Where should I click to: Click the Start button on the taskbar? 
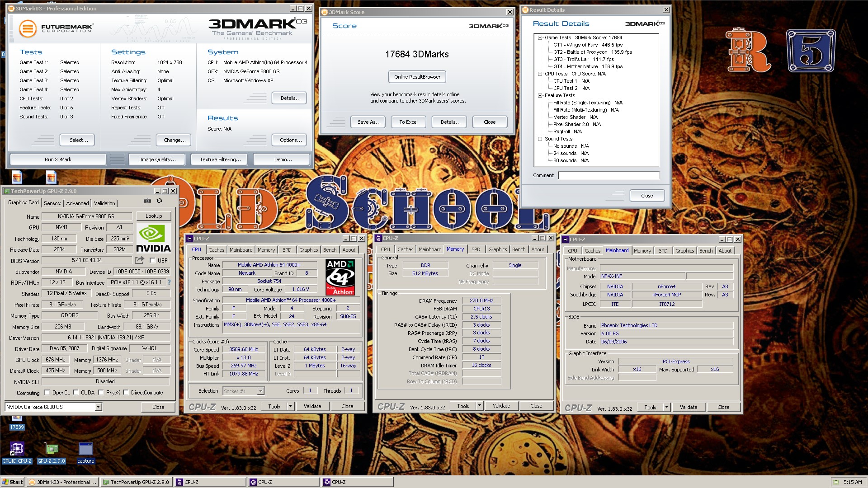click(x=13, y=482)
